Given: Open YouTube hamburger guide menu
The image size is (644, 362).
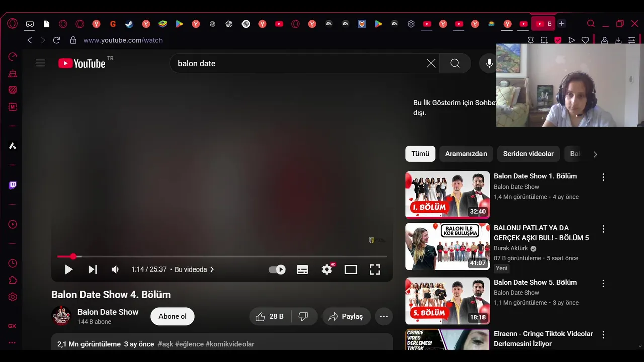Looking at the screenshot, I should [x=40, y=63].
